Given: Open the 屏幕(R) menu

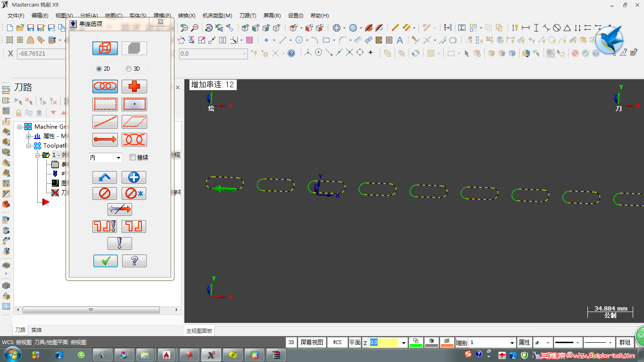Looking at the screenshot, I should (x=272, y=16).
